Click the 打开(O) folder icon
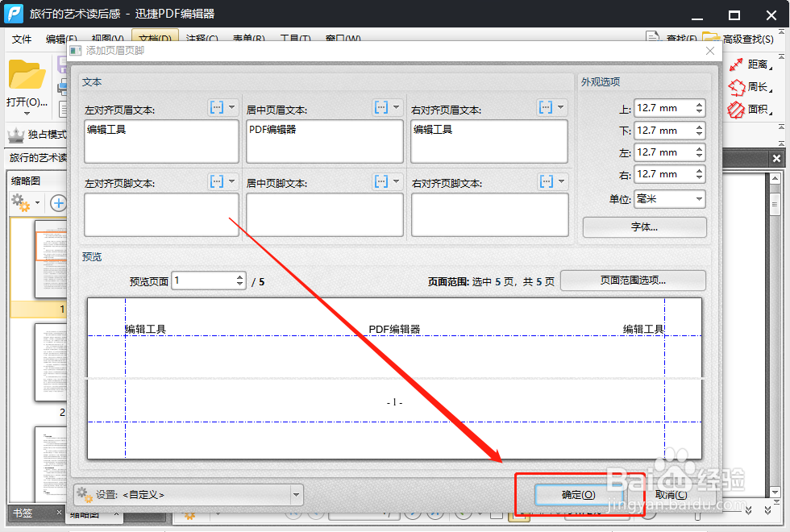The width and height of the screenshot is (790, 532). click(x=27, y=74)
